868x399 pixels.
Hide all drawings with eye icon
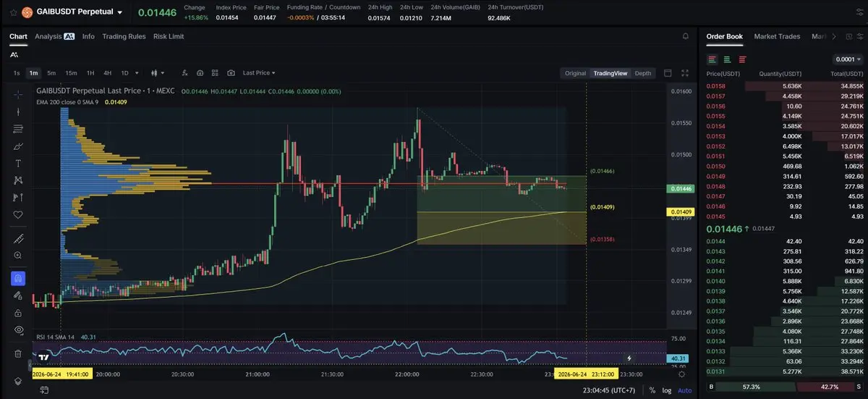[x=18, y=330]
